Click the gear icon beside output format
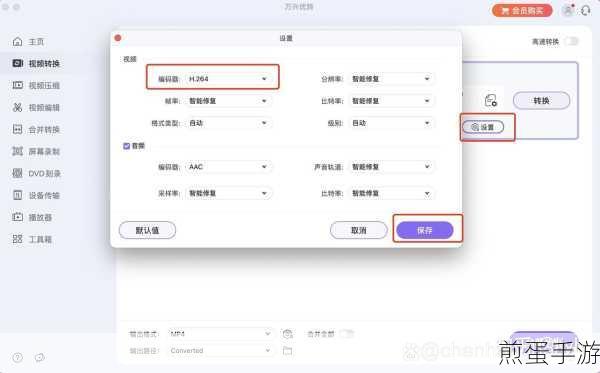 click(287, 334)
